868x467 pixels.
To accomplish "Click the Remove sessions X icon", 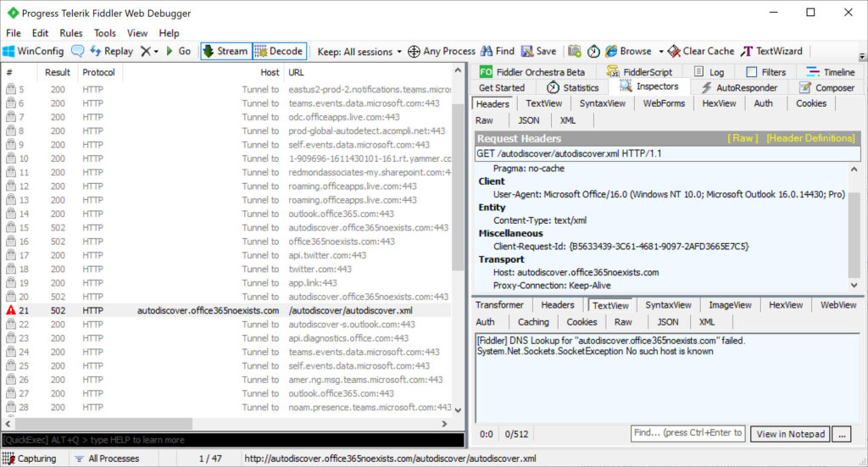I will point(146,52).
